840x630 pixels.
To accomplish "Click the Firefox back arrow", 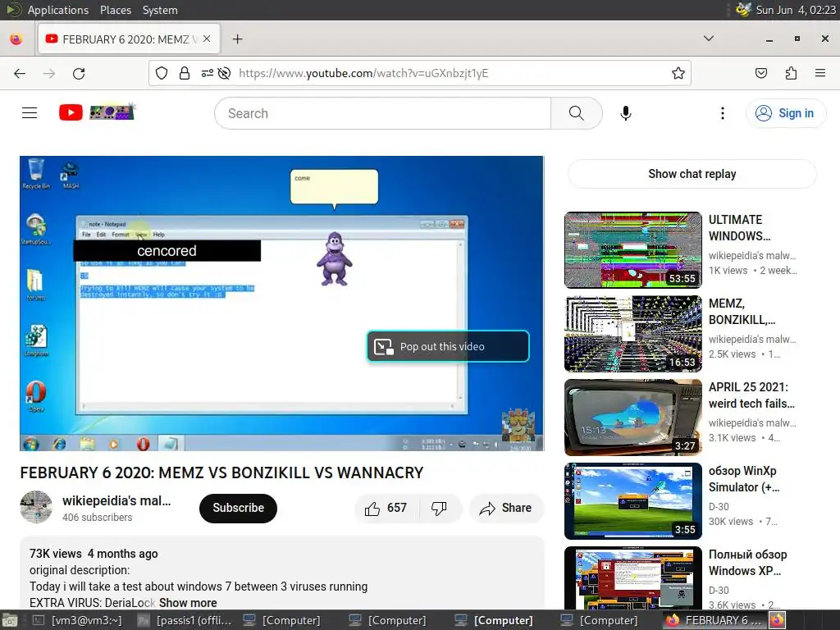I will pos(20,73).
